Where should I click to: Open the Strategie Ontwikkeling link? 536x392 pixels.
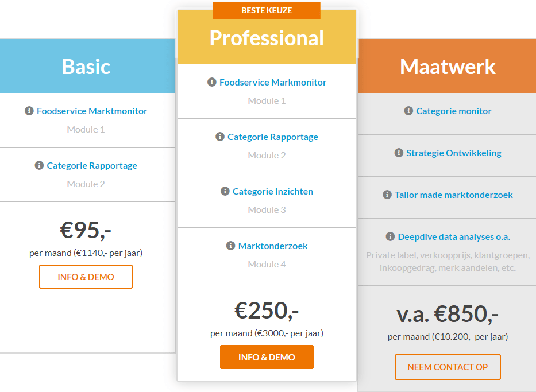[454, 153]
